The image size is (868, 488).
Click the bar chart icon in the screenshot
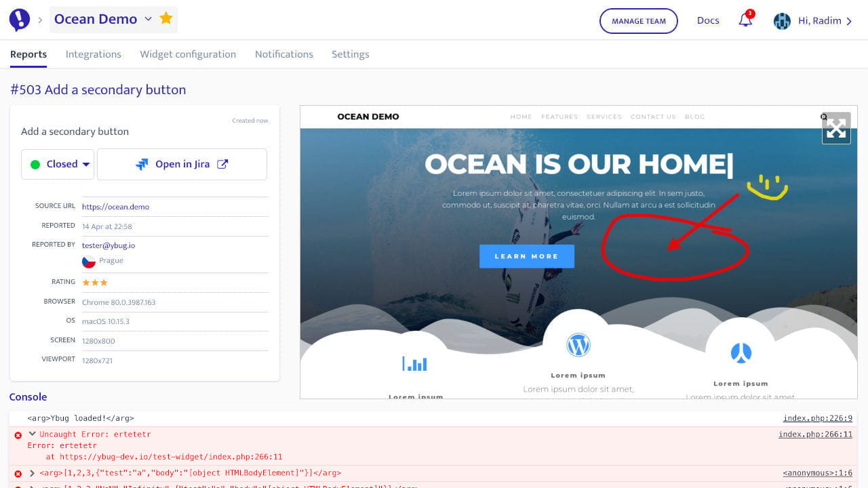click(414, 363)
